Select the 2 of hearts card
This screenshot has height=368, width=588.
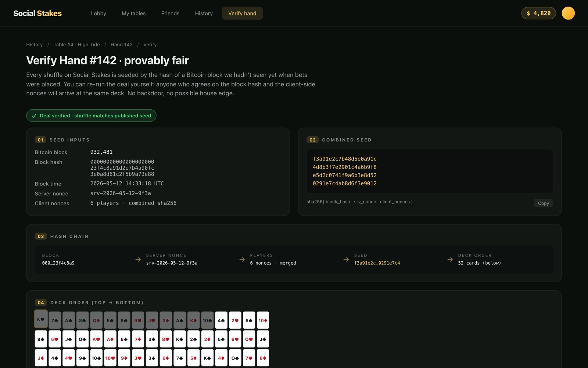[235, 320]
